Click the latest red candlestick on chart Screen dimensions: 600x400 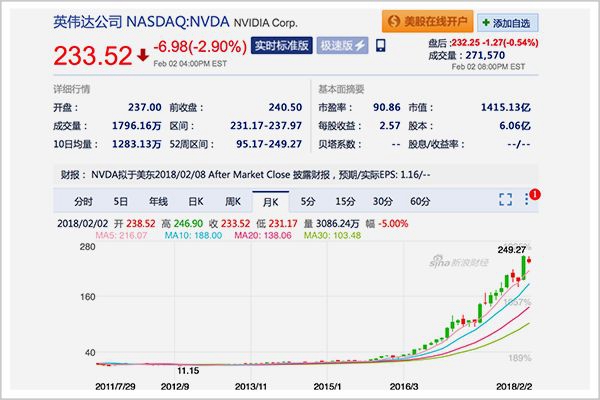tap(529, 261)
